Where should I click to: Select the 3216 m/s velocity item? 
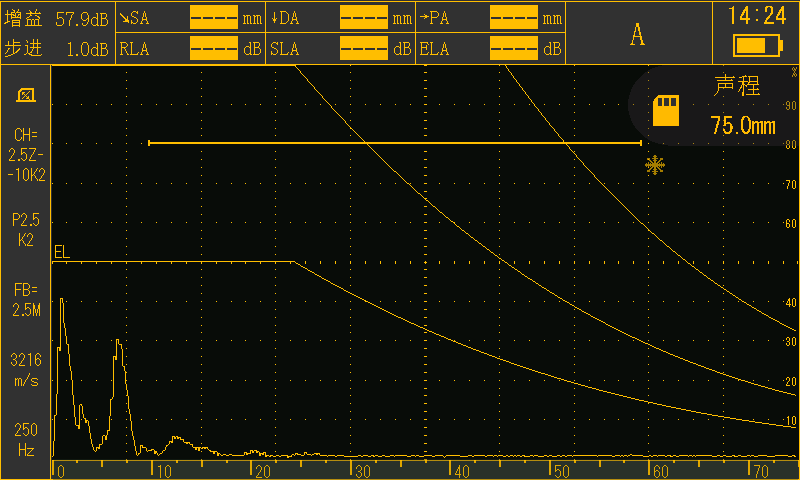click(x=26, y=370)
